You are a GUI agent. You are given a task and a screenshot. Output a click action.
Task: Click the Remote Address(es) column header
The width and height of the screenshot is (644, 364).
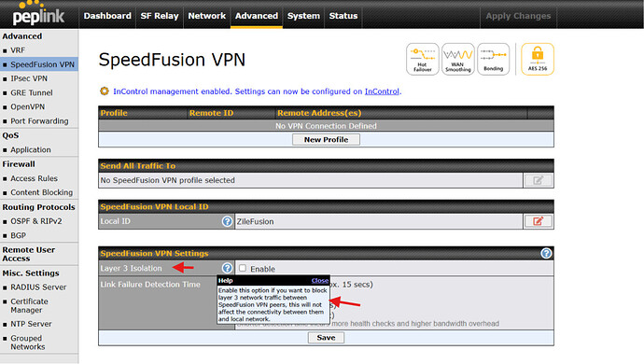pos(319,113)
